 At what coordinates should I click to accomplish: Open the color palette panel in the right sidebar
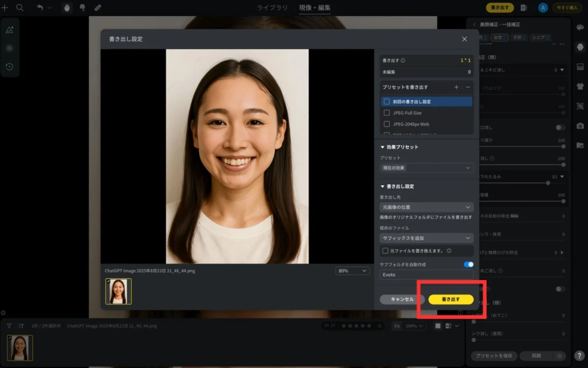click(580, 27)
